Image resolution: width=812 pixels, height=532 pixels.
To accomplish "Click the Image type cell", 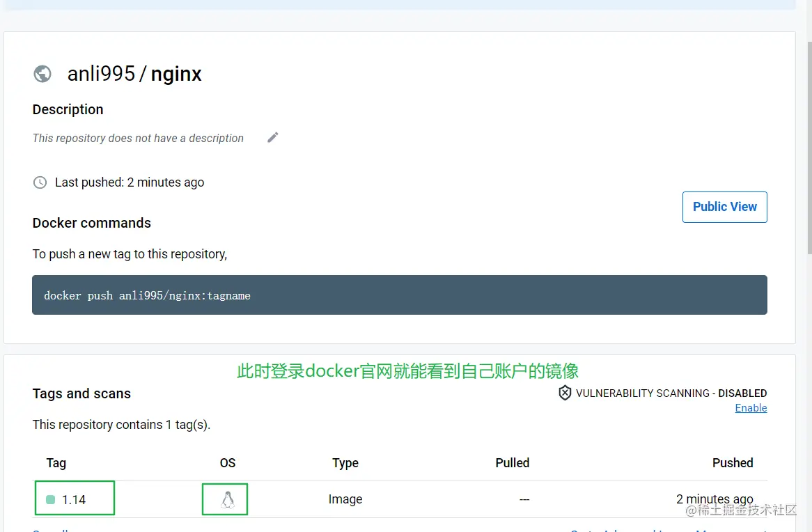I will (x=345, y=499).
